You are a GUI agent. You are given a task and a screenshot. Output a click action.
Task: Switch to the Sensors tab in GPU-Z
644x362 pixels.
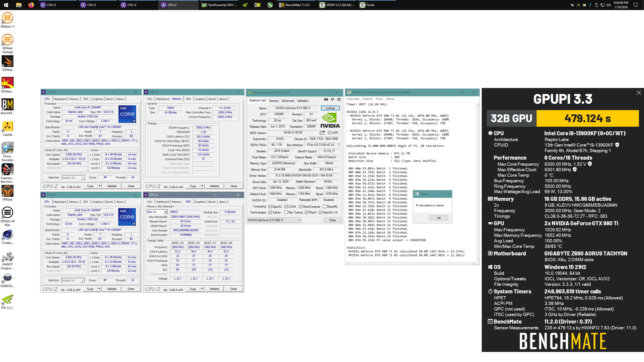274,101
